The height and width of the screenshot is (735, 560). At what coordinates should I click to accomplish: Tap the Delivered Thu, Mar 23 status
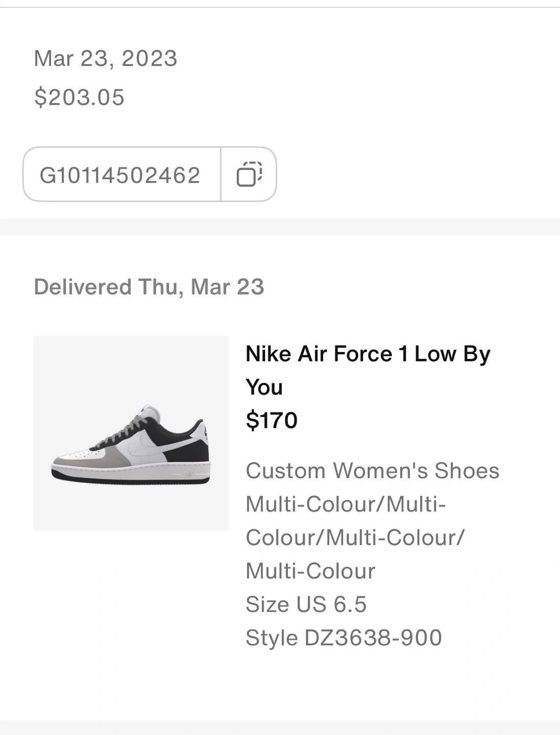point(149,287)
